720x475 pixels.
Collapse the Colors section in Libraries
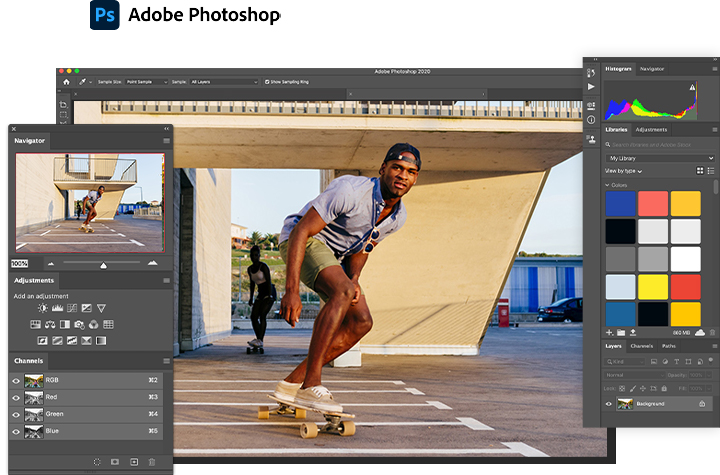click(x=607, y=185)
